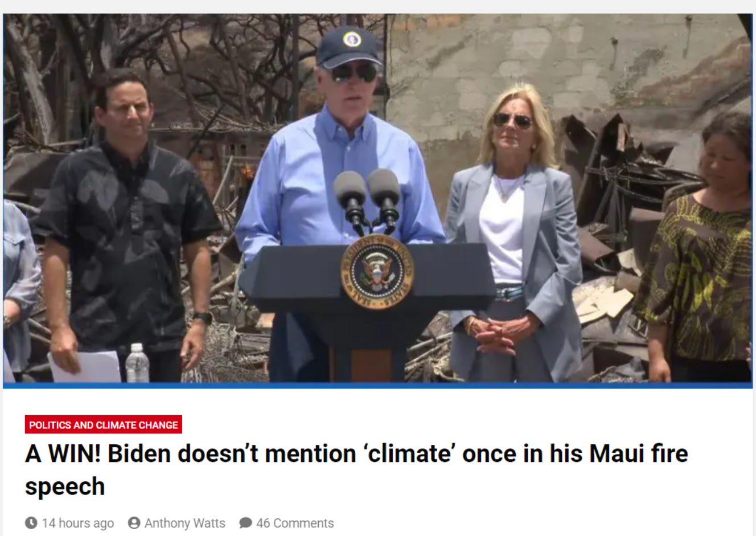Image resolution: width=756 pixels, height=536 pixels.
Task: Click the clock icon beside the timestamp
Action: [31, 522]
